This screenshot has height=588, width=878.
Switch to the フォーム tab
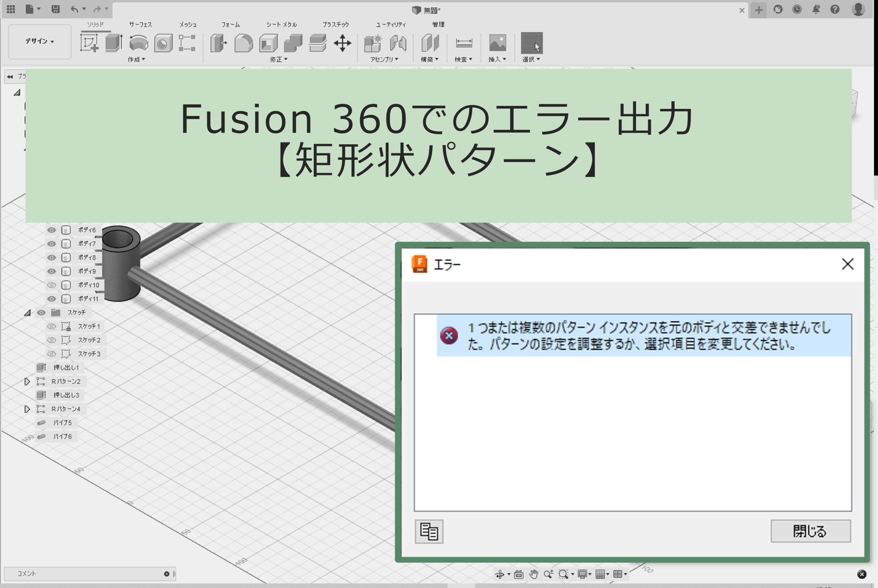tap(230, 24)
